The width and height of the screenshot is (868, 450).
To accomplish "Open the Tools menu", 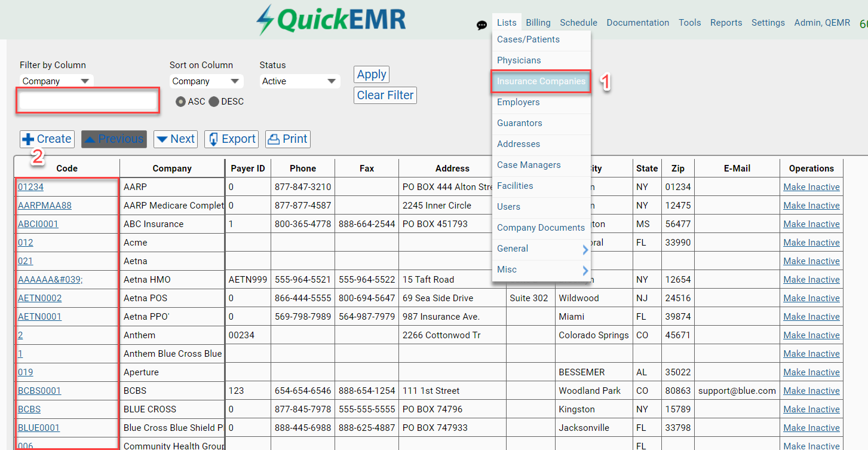I will tap(689, 23).
